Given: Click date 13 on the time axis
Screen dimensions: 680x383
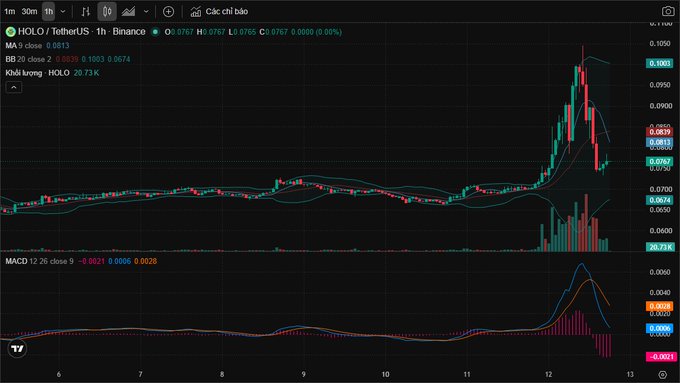Looking at the screenshot, I should point(630,374).
